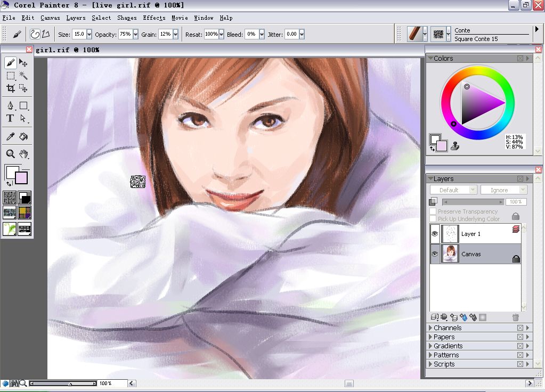Open the Effects menu
The image size is (545, 392).
pos(154,18)
